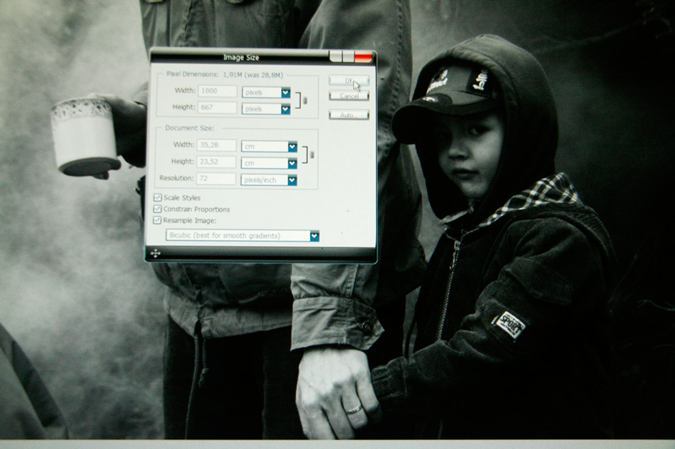Click the Resolution field showing 72
Image resolution: width=675 pixels, height=449 pixels.
(x=217, y=179)
